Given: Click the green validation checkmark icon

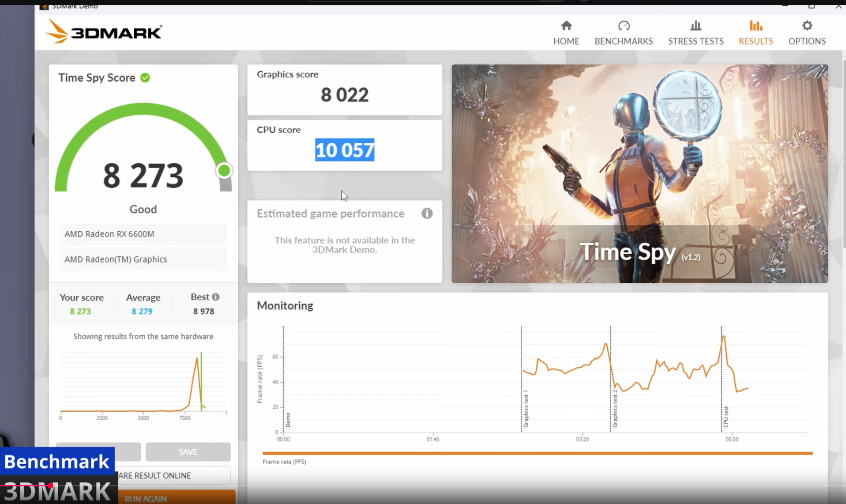Looking at the screenshot, I should coord(145,78).
